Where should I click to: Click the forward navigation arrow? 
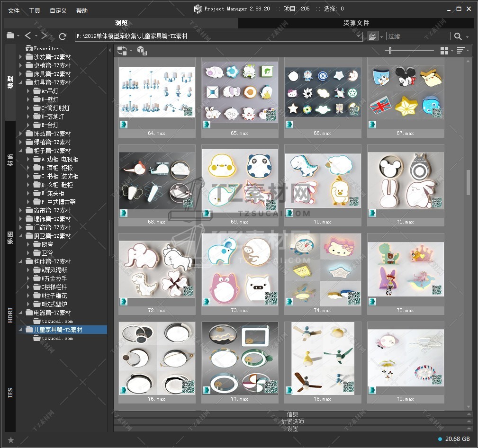point(44,36)
